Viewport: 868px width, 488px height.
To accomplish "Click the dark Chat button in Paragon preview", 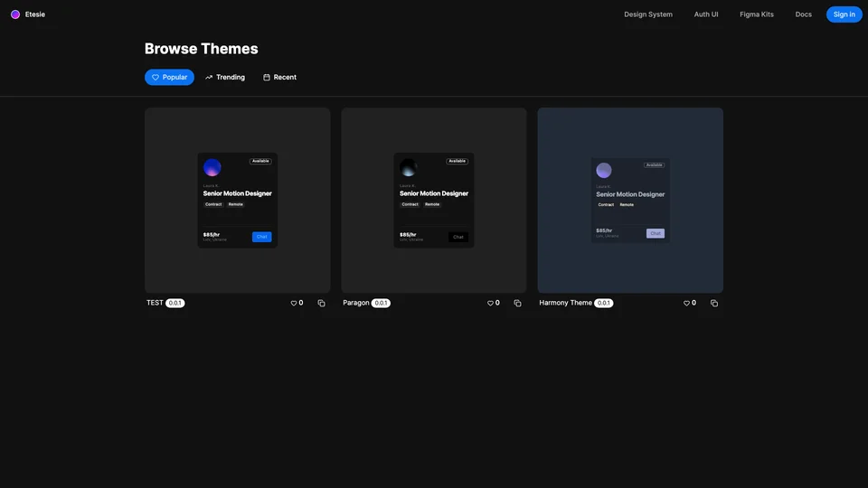I will 458,237.
